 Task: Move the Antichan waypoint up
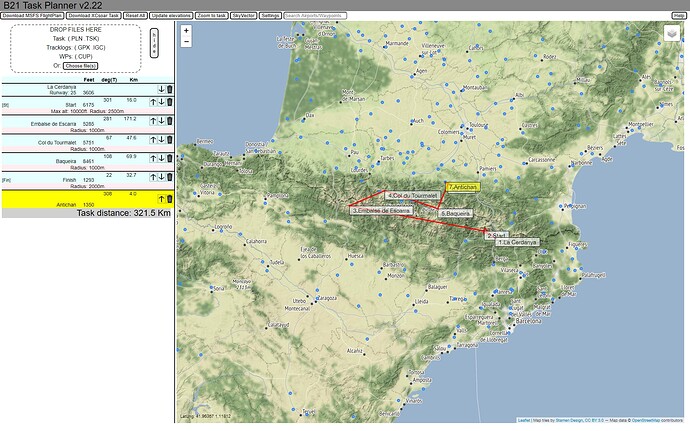point(161,199)
